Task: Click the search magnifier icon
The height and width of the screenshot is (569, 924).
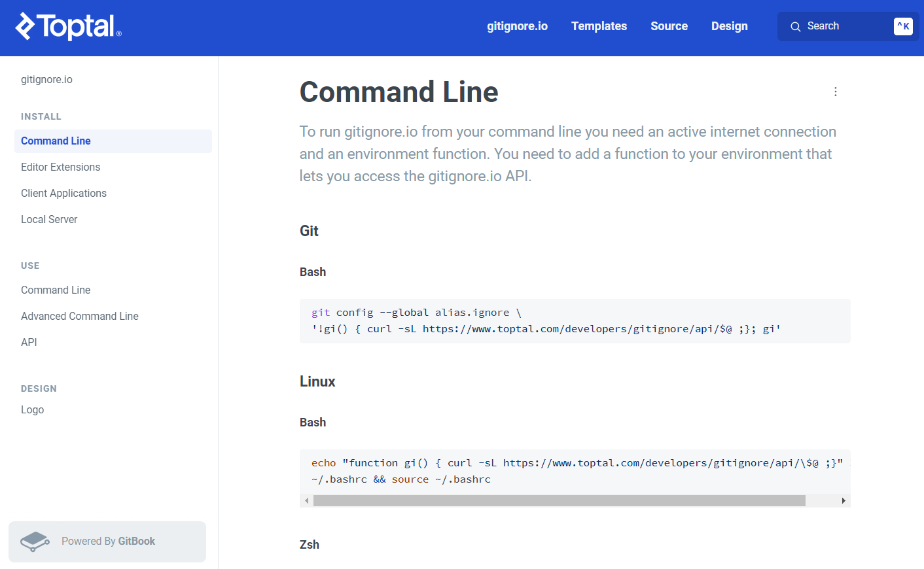Action: (x=796, y=27)
